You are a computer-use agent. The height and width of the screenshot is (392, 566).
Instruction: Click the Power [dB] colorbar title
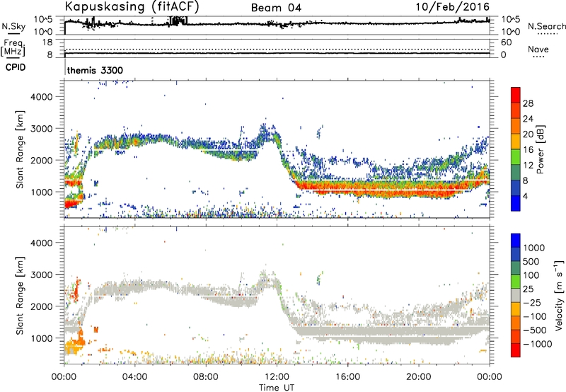[x=541, y=149]
